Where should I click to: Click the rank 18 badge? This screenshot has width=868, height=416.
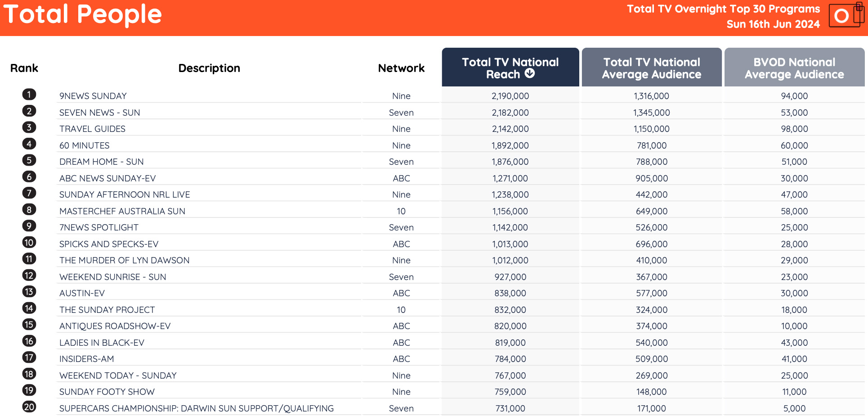pos(29,374)
